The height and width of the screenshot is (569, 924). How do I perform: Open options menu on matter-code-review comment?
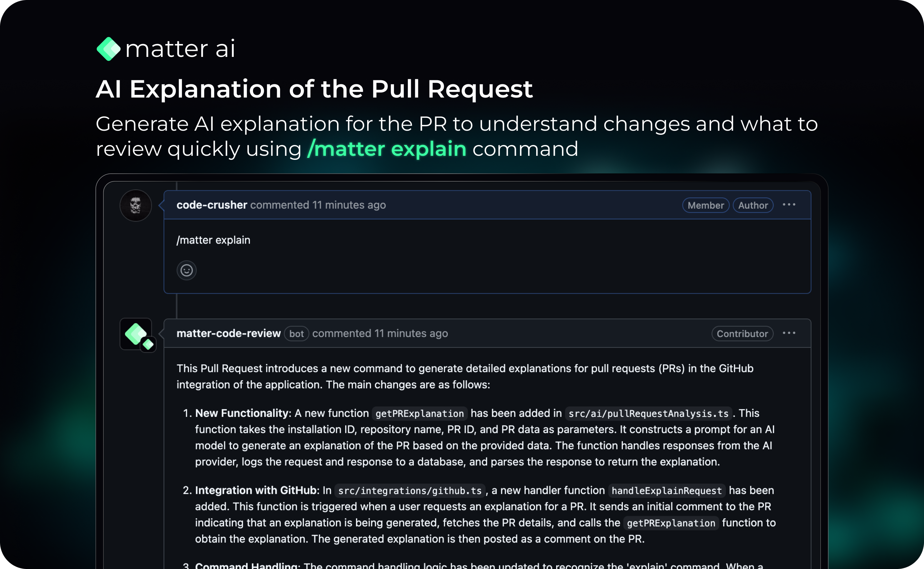click(789, 333)
